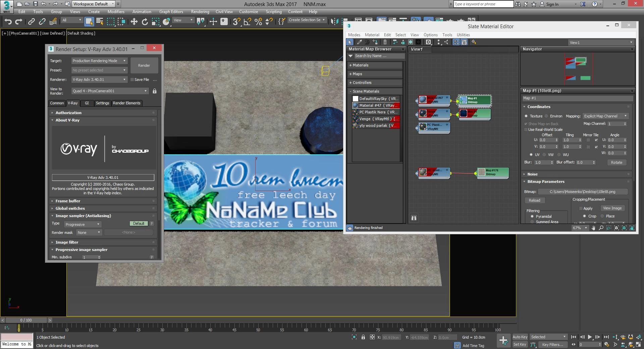This screenshot has height=349, width=644.
Task: Click the binoculars search icon in View1
Action: [x=414, y=218]
